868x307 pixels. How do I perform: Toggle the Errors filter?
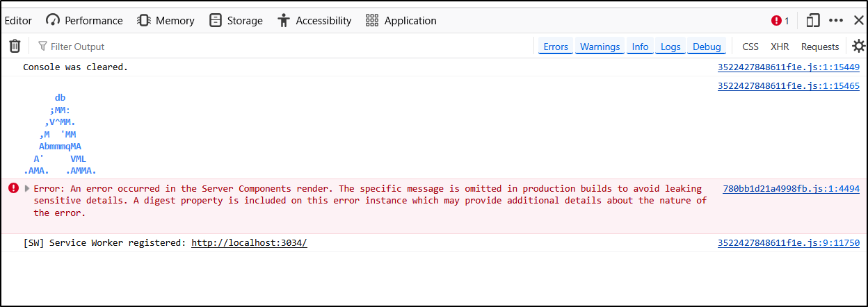[556, 47]
